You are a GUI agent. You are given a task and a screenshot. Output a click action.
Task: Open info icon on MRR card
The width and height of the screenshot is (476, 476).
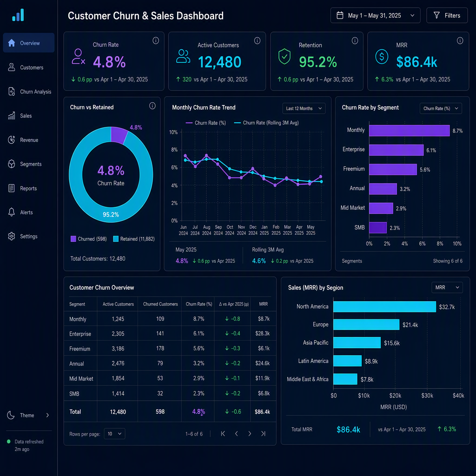tap(460, 41)
